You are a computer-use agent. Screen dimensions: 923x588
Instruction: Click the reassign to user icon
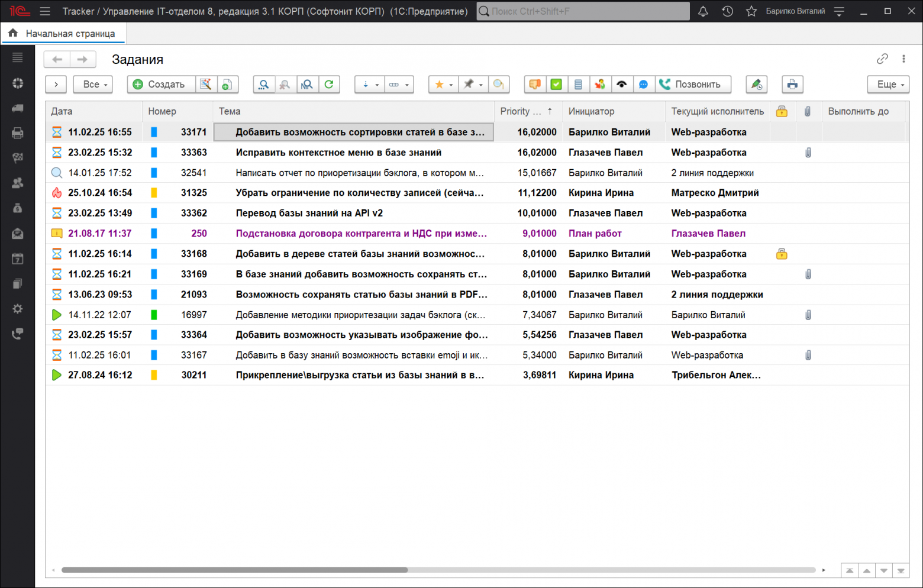tap(600, 85)
